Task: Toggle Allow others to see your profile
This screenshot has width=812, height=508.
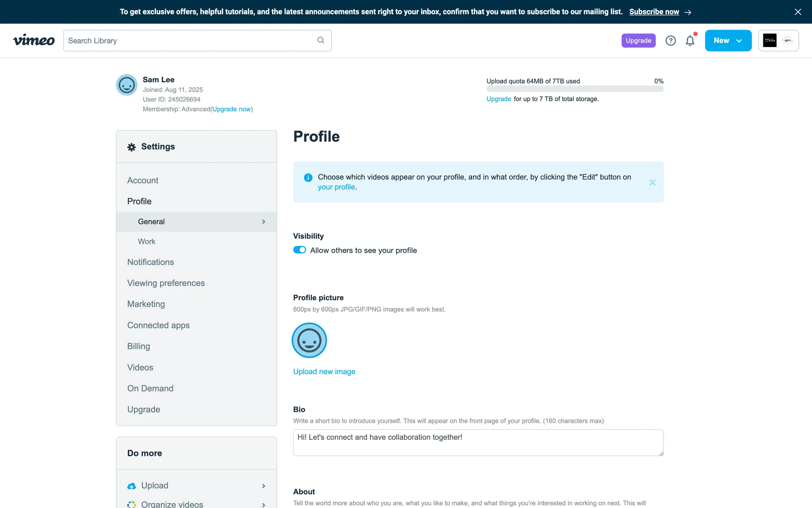Action: (x=299, y=250)
